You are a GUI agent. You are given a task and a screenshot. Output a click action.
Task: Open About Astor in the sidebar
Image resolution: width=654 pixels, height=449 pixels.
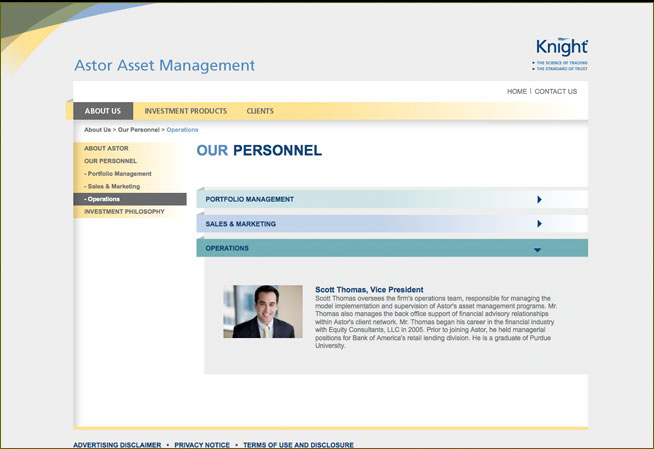coord(106,148)
